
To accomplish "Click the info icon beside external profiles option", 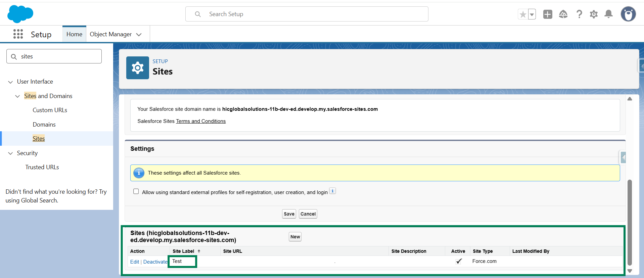I will 332,191.
